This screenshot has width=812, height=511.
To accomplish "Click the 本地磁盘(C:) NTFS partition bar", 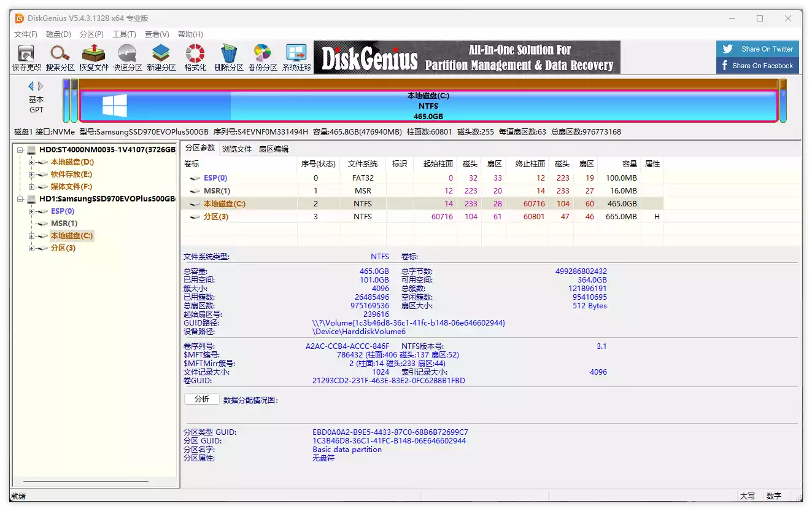I will [x=428, y=106].
